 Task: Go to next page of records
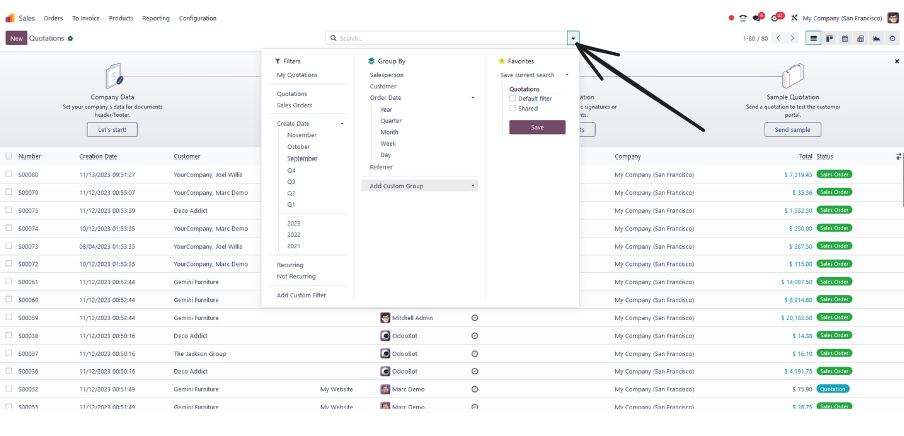(x=792, y=39)
